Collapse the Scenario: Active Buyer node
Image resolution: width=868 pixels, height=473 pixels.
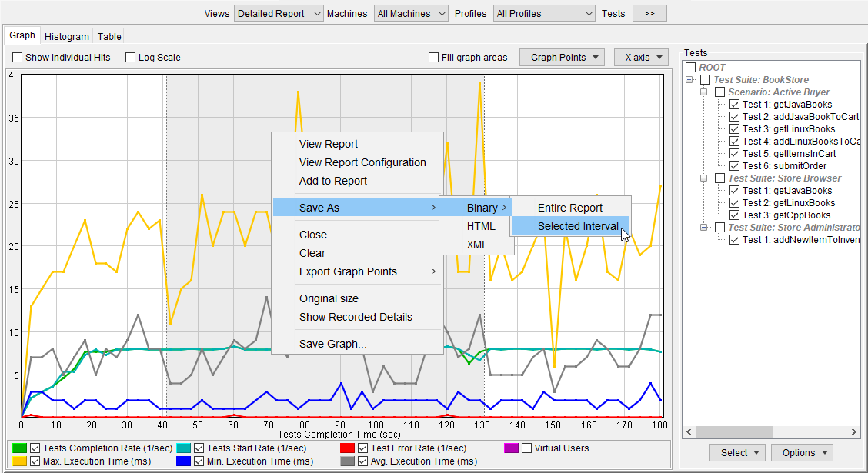click(x=703, y=92)
